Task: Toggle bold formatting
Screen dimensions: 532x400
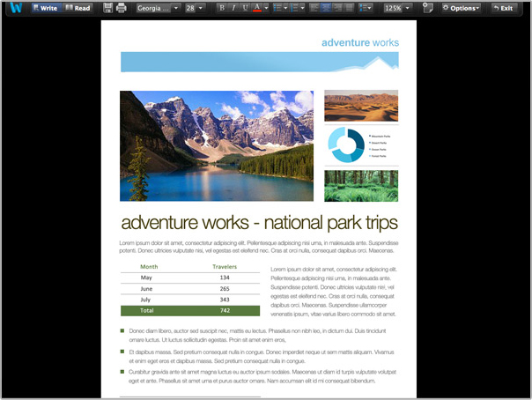Action: point(221,8)
